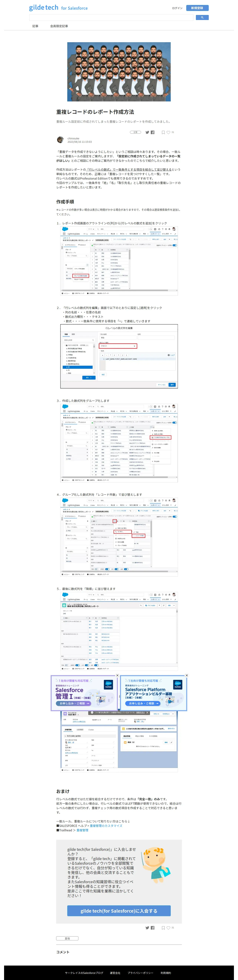The width and height of the screenshot is (238, 980).
Task: Click the 新規登録 sign-up button
Action: 197,8
